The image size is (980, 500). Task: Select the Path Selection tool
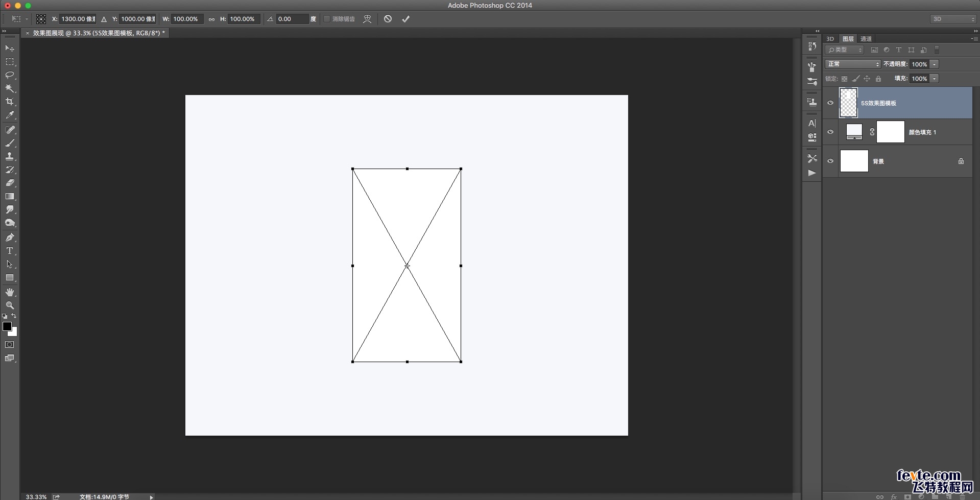(x=10, y=264)
